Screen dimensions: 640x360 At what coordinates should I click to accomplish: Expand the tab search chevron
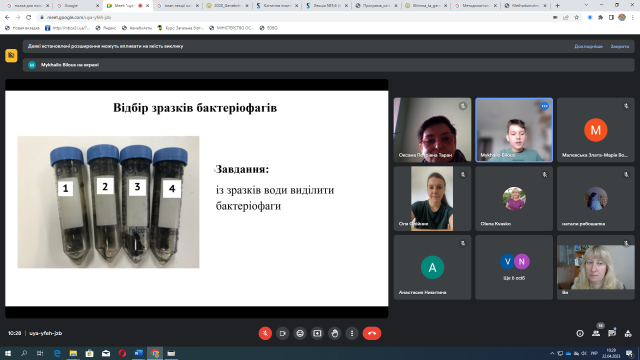point(586,5)
